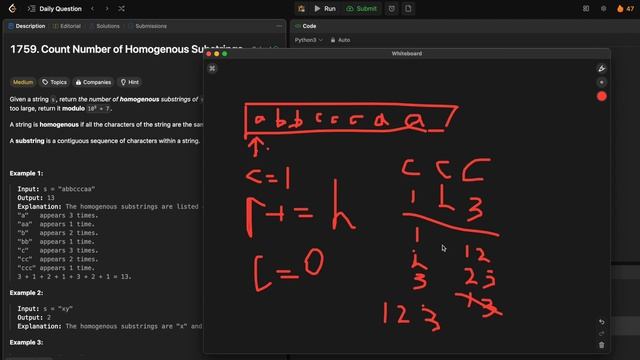
Task: Run the code
Action: click(325, 9)
